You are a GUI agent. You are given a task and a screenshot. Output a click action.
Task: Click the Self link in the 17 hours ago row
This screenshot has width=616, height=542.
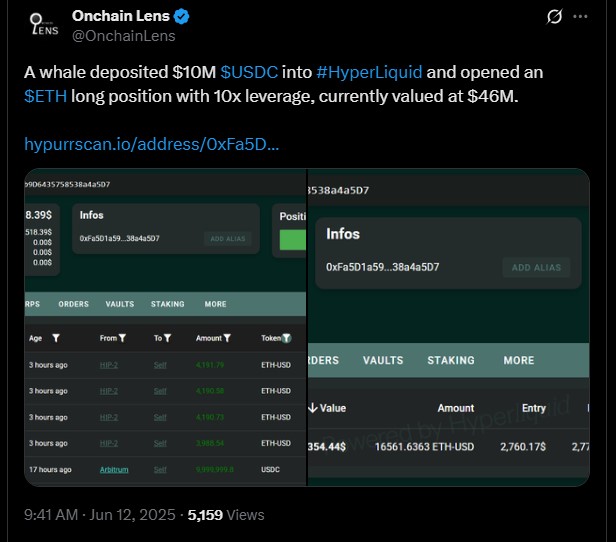coord(160,470)
